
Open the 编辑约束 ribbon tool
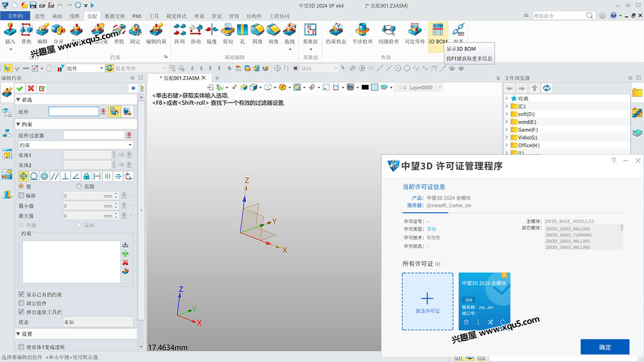coord(156,33)
